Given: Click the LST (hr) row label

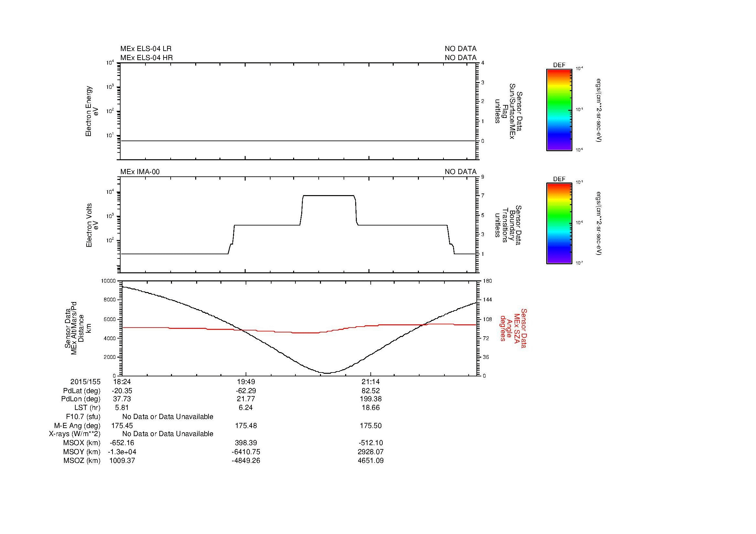Looking at the screenshot, I should (87, 407).
